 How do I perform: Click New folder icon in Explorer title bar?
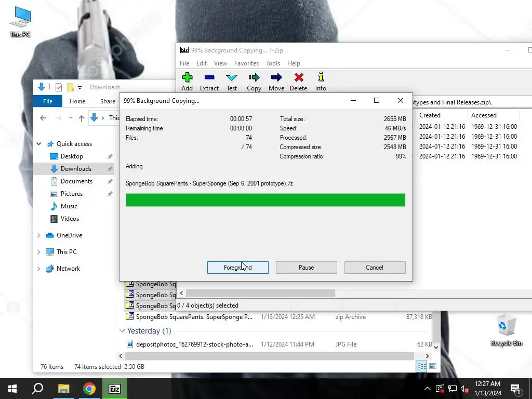coord(70,87)
